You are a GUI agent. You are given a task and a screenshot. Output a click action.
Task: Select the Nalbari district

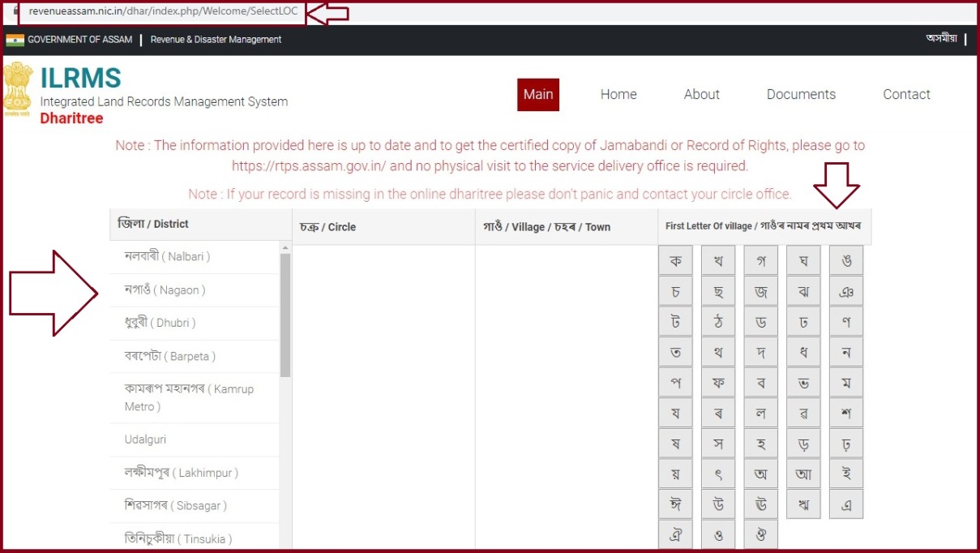click(190, 255)
